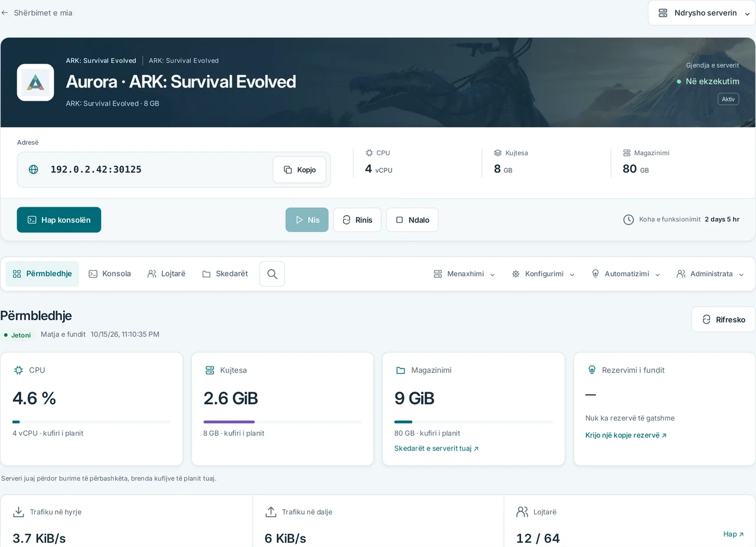The height and width of the screenshot is (547, 756).
Task: Click the lightbulb icon in Rezervimi i fundit
Action: pos(591,370)
